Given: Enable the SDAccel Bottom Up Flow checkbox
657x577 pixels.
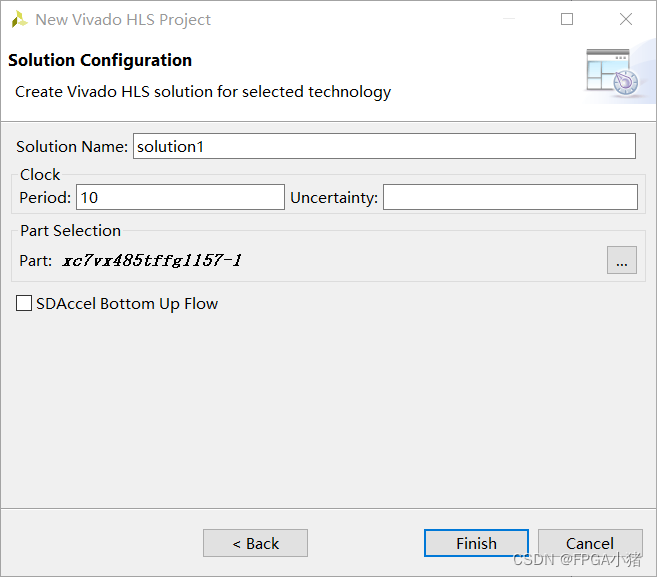Looking at the screenshot, I should [24, 303].
